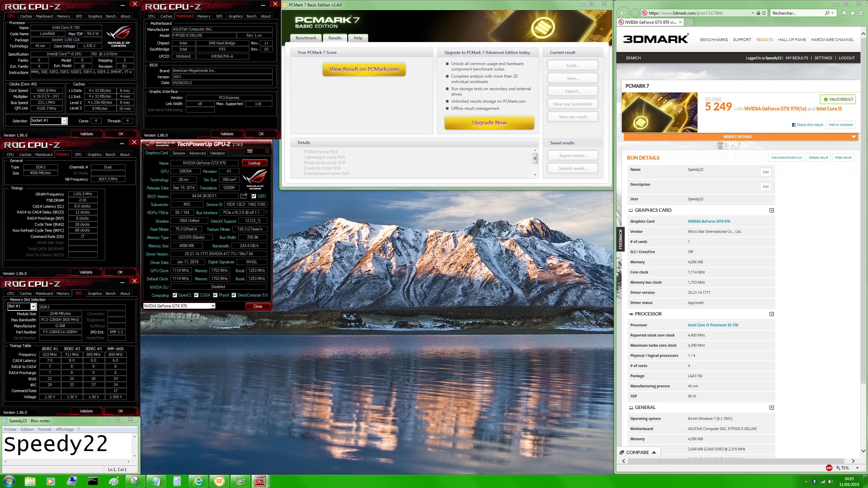Viewport: 868px width, 488px height.
Task: Click the Bus Interface question mark in GPU-Z
Action: click(266, 212)
